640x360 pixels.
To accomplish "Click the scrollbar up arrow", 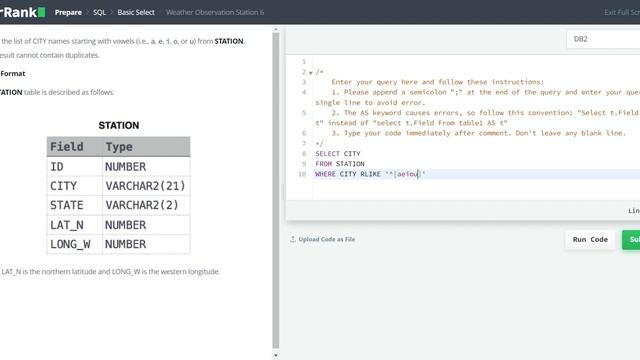I will coord(276,30).
